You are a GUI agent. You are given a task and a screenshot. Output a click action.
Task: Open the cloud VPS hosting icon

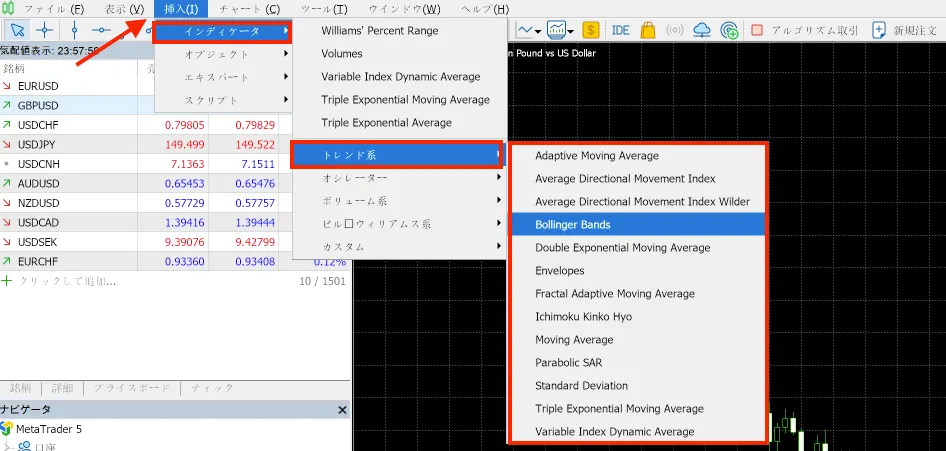701,30
